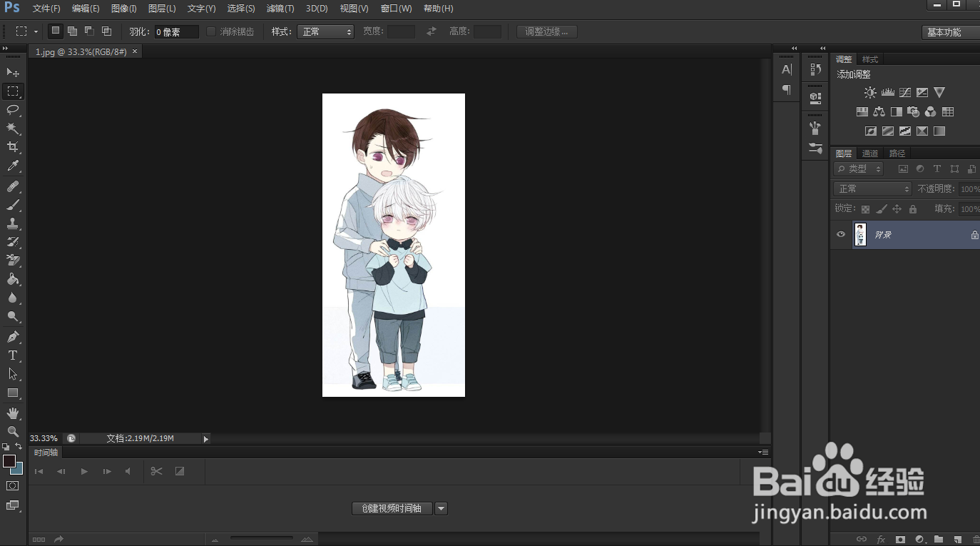Open the Paragraph panel icon

click(787, 89)
